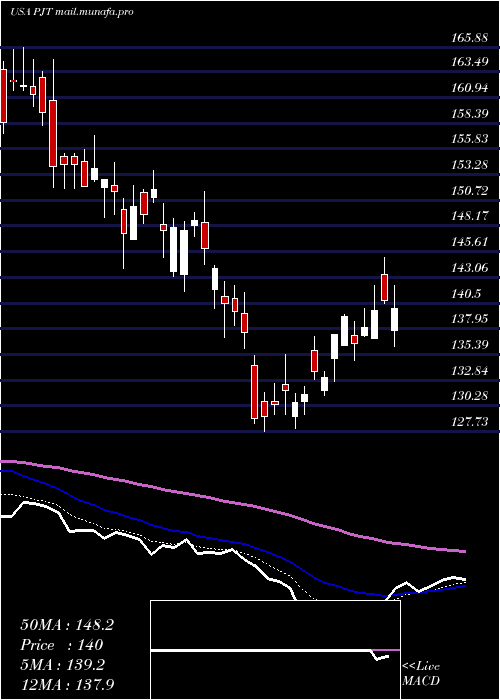Click the 5MA : 139.2 readout
The height and width of the screenshot is (700, 500).
(62, 665)
